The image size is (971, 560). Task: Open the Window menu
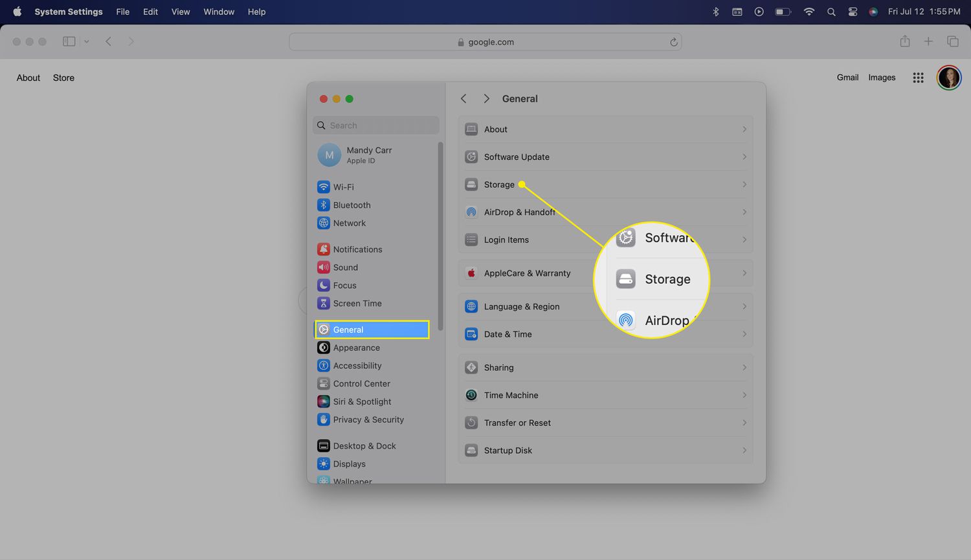(x=219, y=12)
